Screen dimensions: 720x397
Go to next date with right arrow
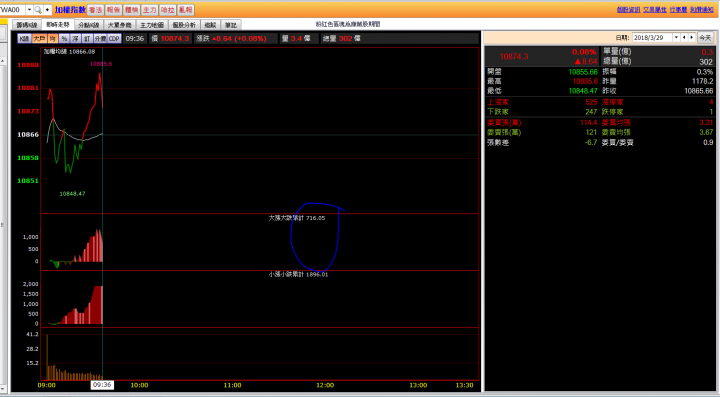coord(692,38)
